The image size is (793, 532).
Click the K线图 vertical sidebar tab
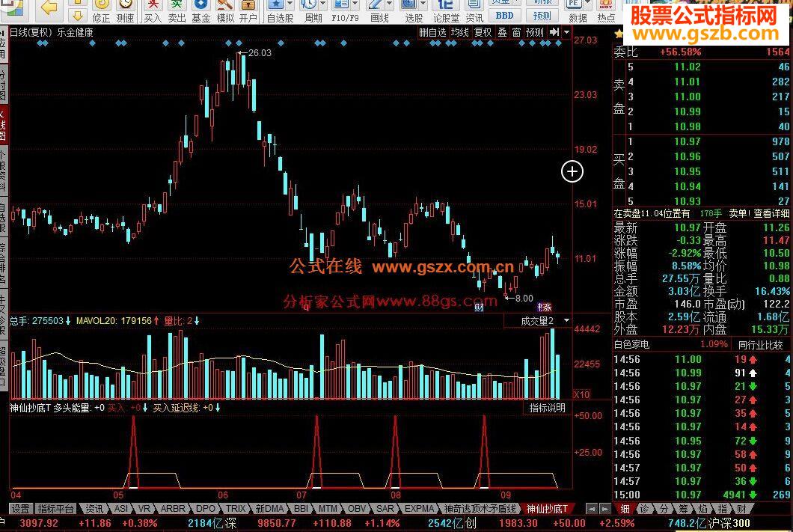click(4, 125)
